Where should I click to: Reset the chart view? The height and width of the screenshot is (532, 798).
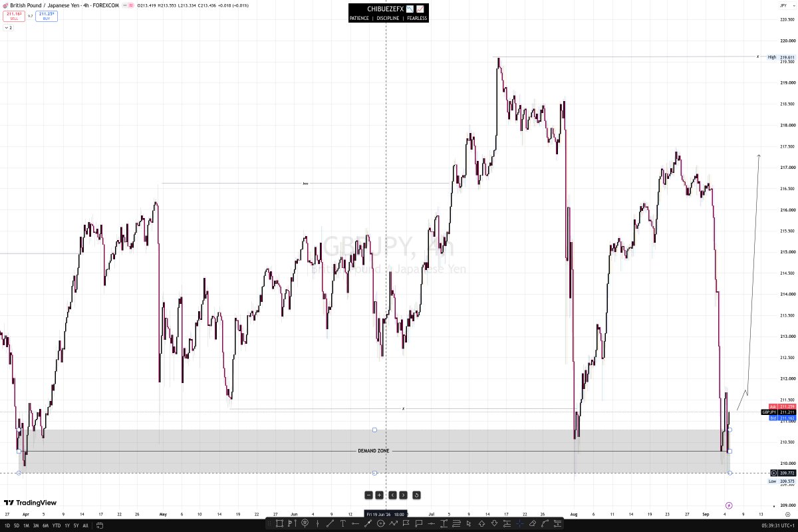pos(416,495)
